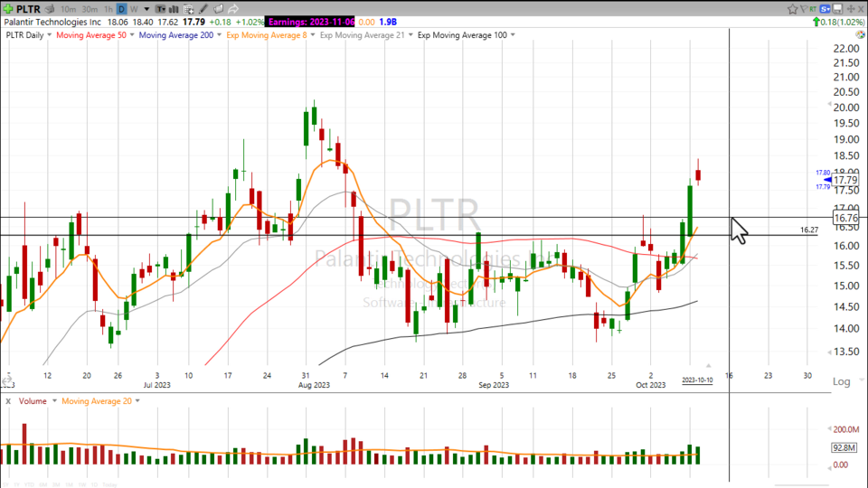Click the Earnings: 2023-11-06 label
Image resolution: width=868 pixels, height=488 pixels.
tap(310, 22)
